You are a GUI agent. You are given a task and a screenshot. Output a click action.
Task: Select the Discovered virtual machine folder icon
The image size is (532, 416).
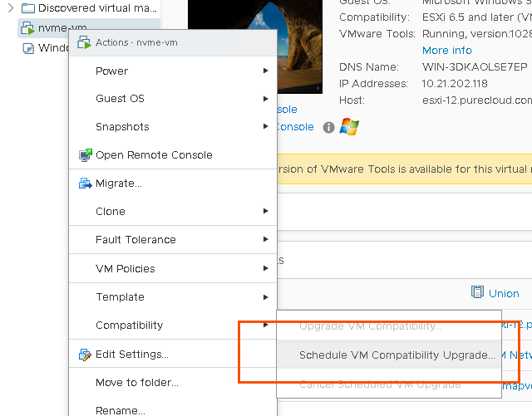(x=27, y=7)
